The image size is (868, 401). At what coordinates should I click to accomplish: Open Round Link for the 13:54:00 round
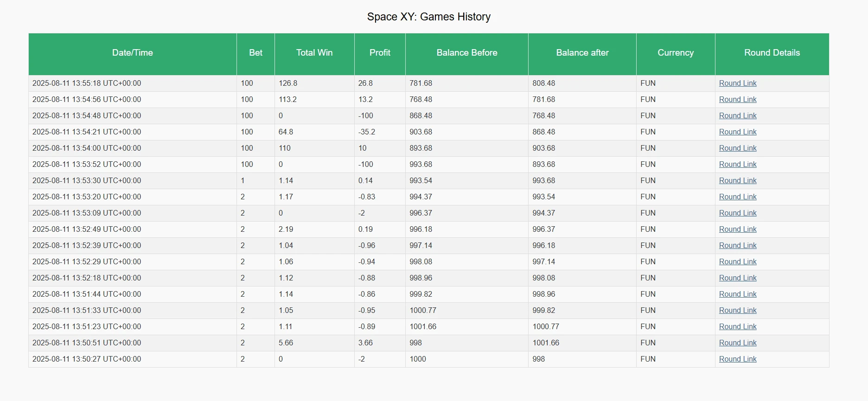pos(738,148)
